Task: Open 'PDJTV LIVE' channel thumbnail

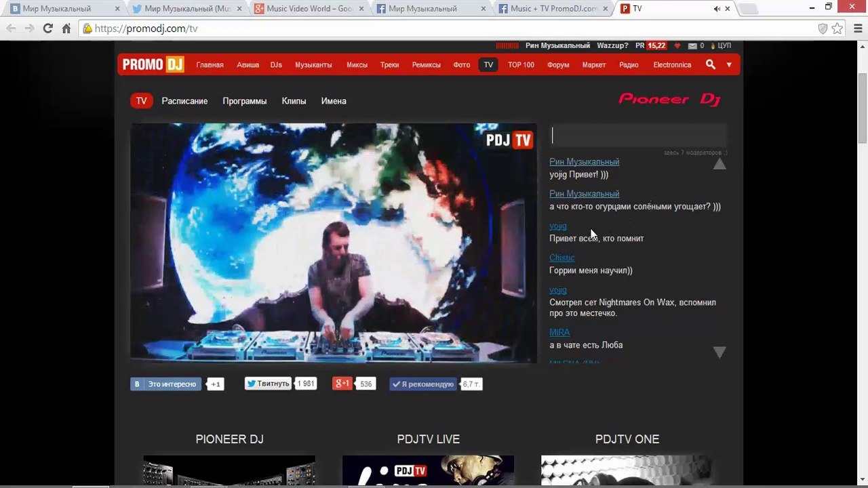Action: click(428, 471)
